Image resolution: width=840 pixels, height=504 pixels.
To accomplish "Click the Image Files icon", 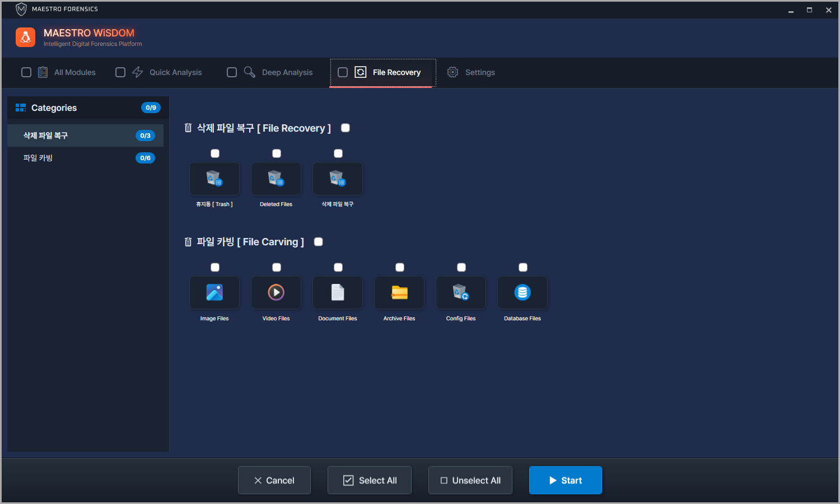I will [214, 292].
